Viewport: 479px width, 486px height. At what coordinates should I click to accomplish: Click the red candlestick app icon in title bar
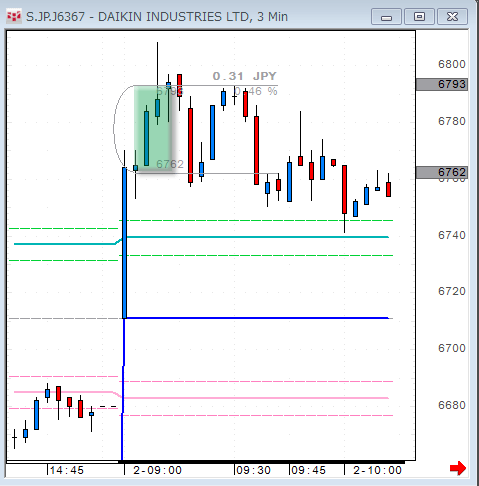click(14, 16)
